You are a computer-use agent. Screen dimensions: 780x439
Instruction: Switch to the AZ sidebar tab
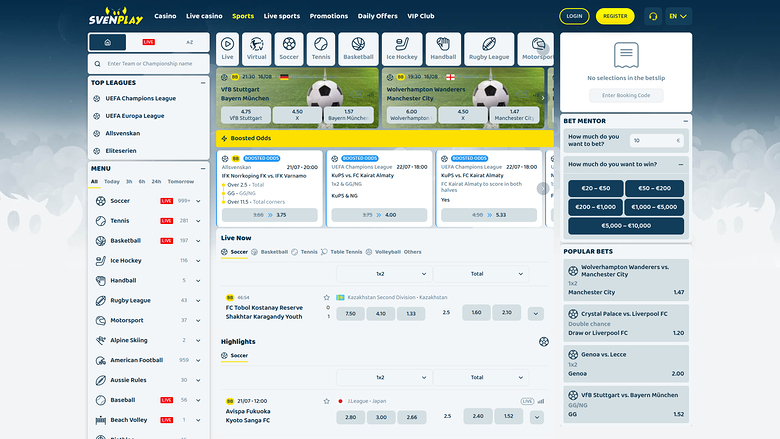click(190, 42)
